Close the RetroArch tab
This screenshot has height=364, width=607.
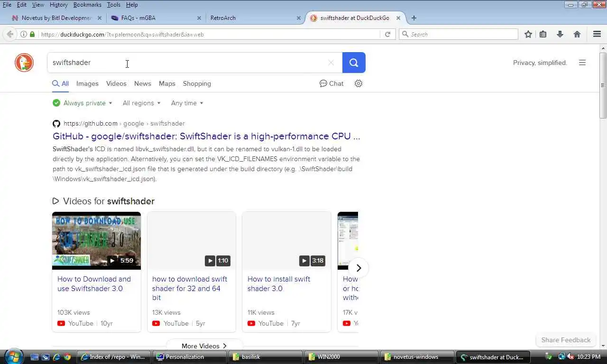[x=299, y=18]
